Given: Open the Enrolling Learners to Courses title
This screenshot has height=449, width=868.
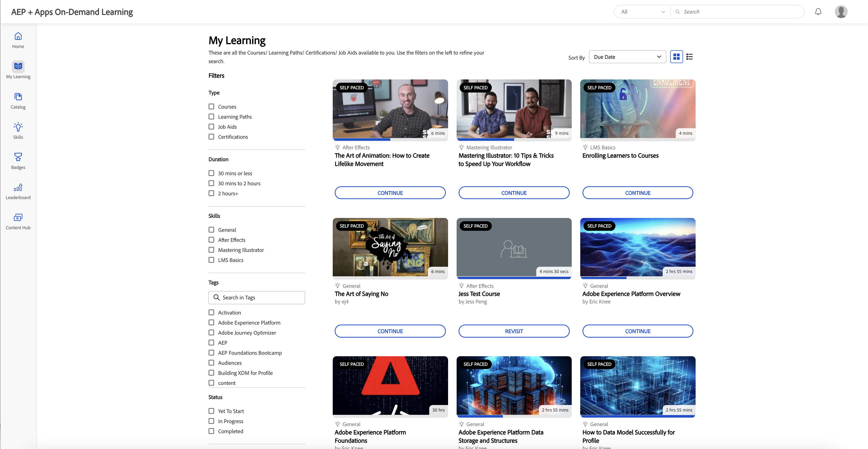Looking at the screenshot, I should (x=620, y=156).
